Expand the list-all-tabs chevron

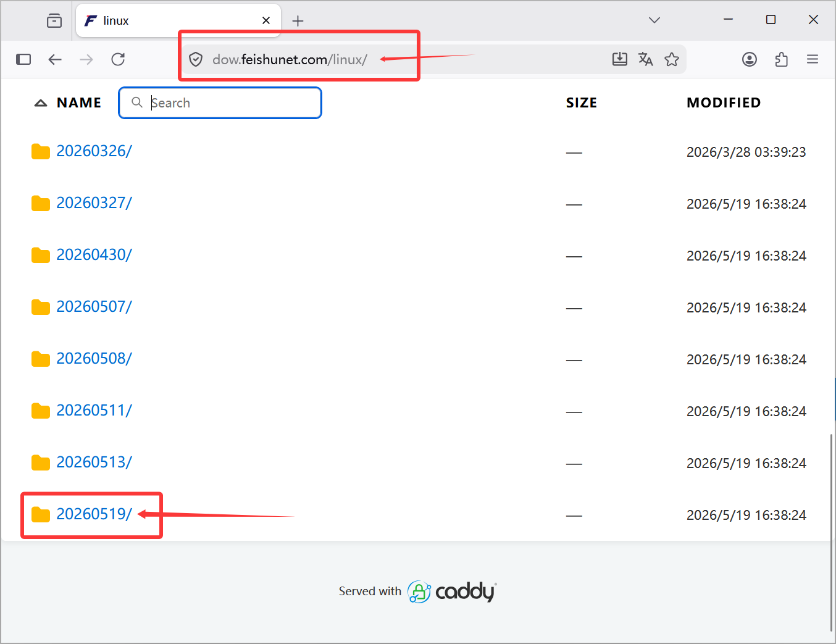pyautogui.click(x=654, y=20)
